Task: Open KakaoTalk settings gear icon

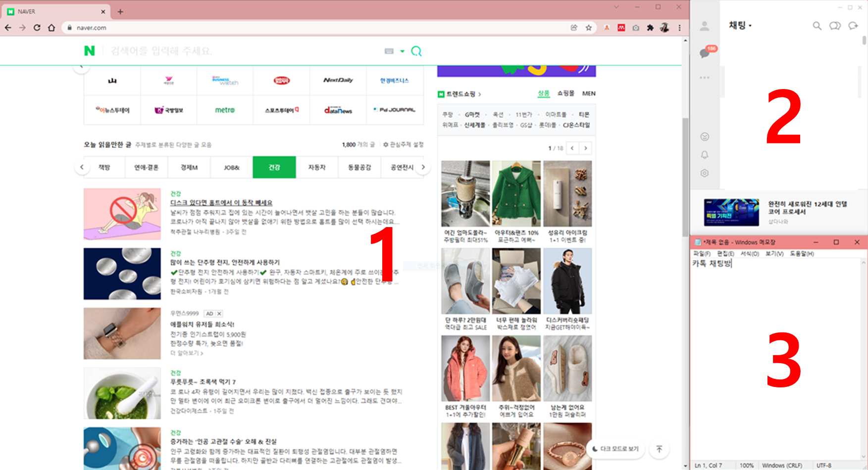Action: tap(705, 173)
